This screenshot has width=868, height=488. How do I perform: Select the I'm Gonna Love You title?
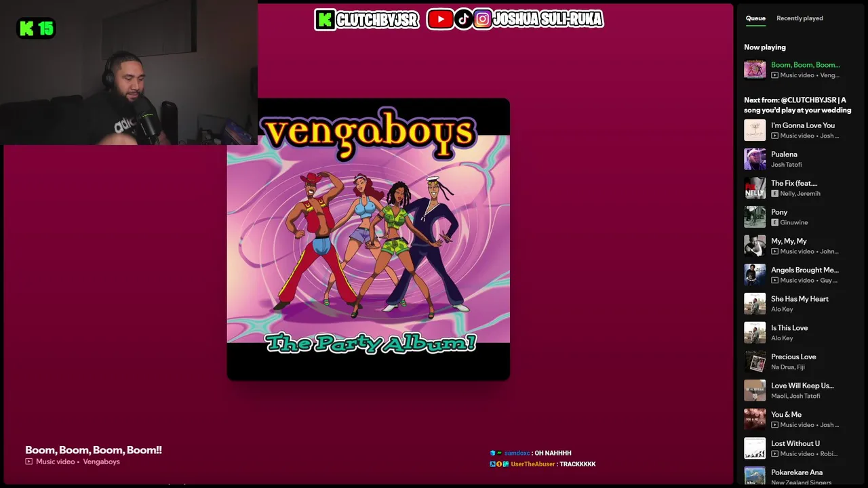[803, 125]
